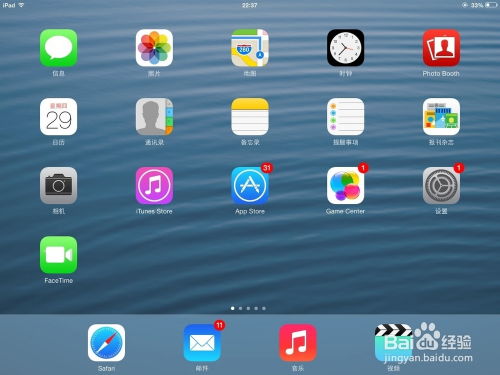
Task: Open the Settings gear app
Action: (441, 186)
